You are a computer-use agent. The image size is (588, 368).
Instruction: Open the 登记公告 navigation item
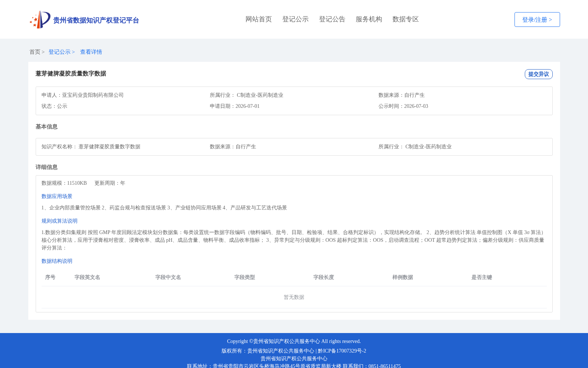332,19
